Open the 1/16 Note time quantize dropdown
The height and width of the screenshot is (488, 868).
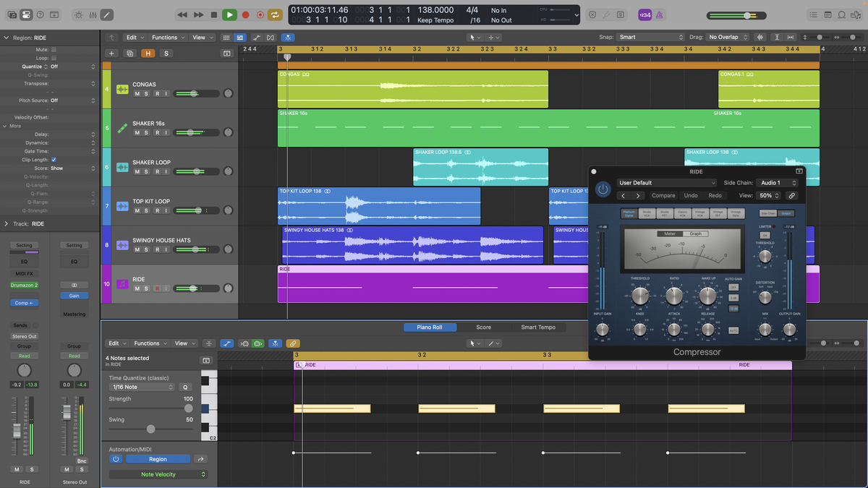click(142, 387)
